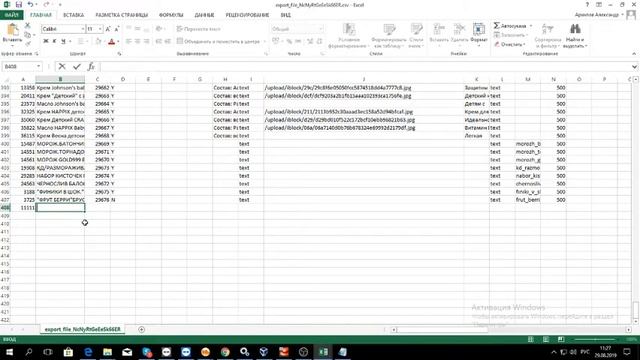640x360 pixels.
Task: Click the font color red A button
Action: pyautogui.click(x=111, y=41)
